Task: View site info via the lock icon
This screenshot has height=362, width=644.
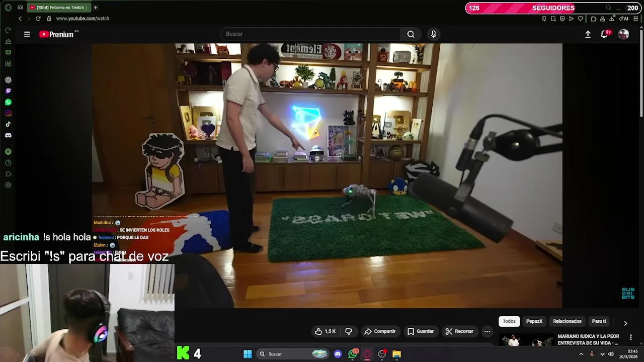Action: pyautogui.click(x=49, y=19)
